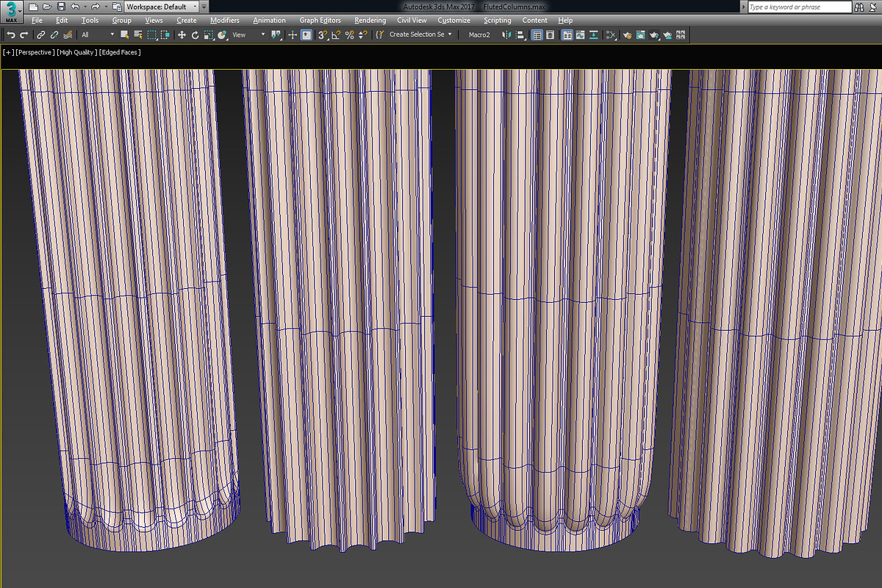Viewport: 882px width, 588px height.
Task: Click the Edged Faces viewport label
Action: pos(120,52)
